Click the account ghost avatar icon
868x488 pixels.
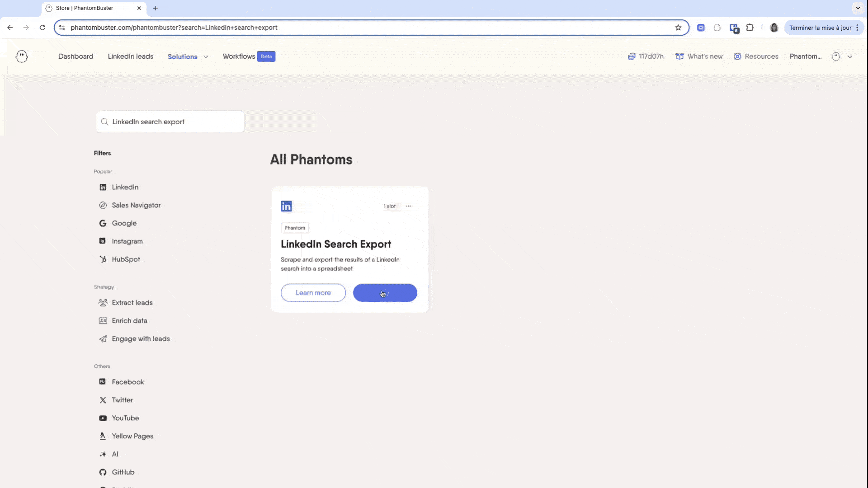tap(836, 56)
